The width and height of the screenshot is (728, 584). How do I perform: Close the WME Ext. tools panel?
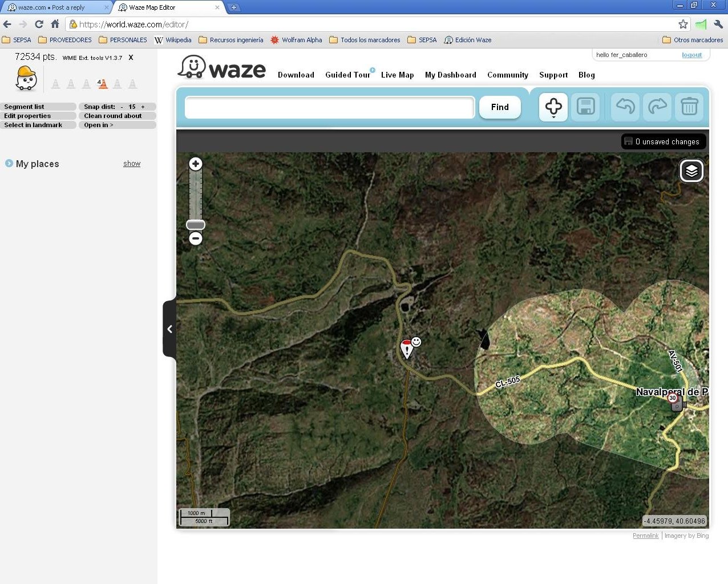pyautogui.click(x=131, y=58)
